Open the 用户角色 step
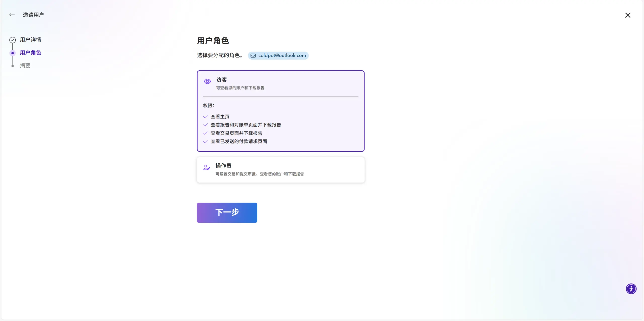 pos(30,53)
